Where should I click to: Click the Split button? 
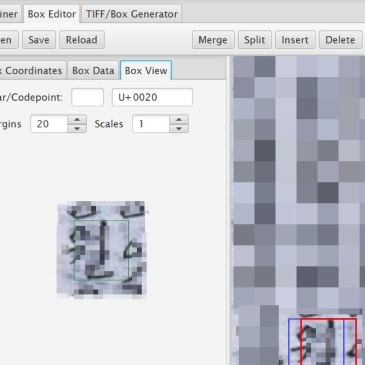point(255,40)
